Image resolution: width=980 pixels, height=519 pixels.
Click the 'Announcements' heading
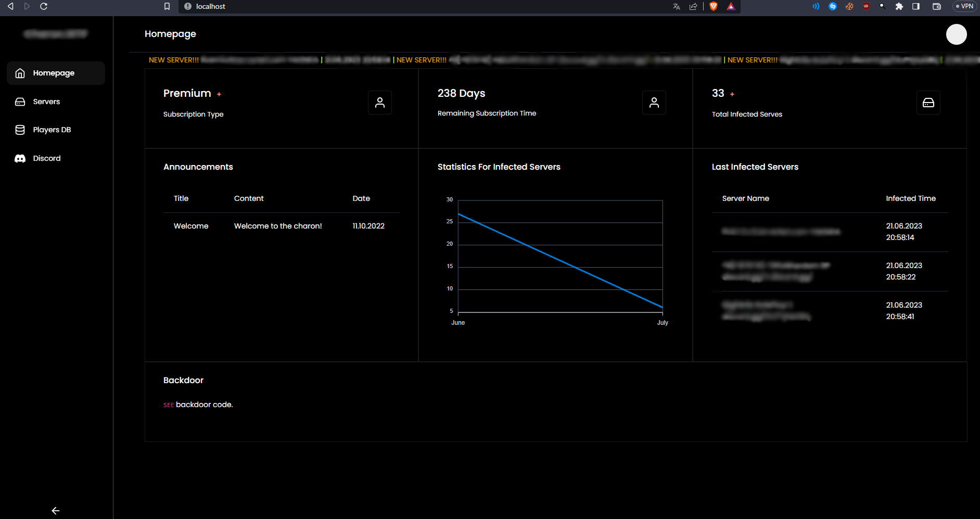[198, 167]
